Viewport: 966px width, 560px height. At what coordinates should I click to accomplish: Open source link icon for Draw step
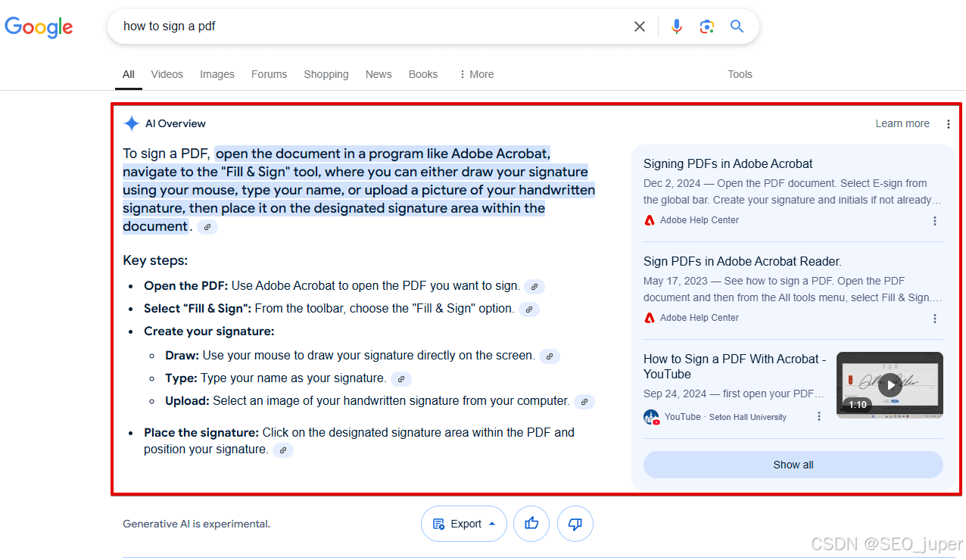[x=550, y=356]
